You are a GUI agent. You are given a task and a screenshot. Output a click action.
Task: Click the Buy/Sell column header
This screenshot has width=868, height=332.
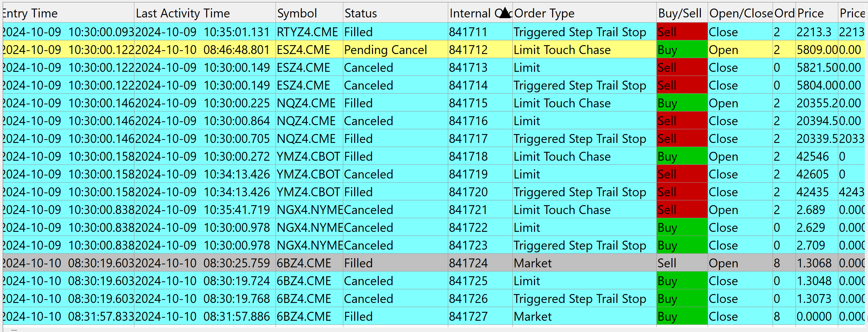(x=680, y=13)
